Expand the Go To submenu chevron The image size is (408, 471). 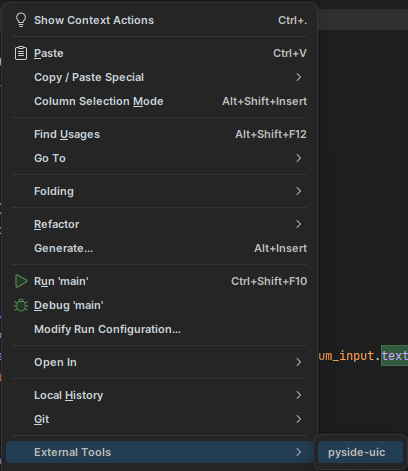pyautogui.click(x=299, y=158)
